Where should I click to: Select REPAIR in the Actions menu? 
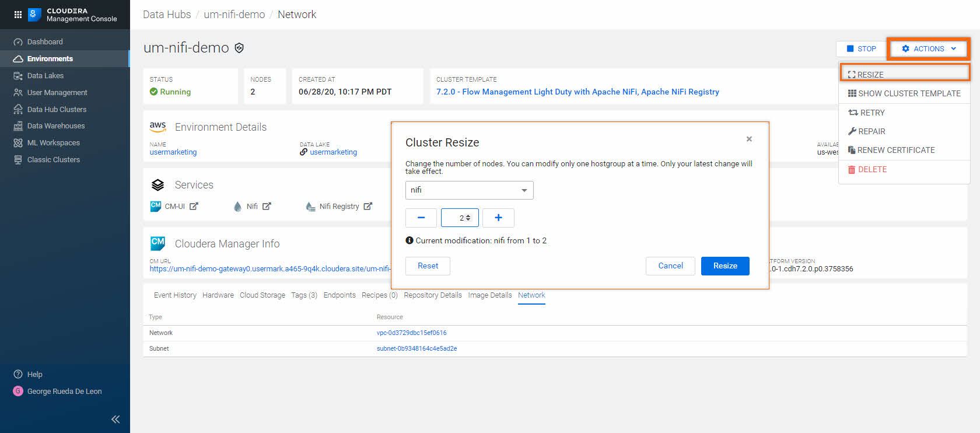tap(905, 131)
